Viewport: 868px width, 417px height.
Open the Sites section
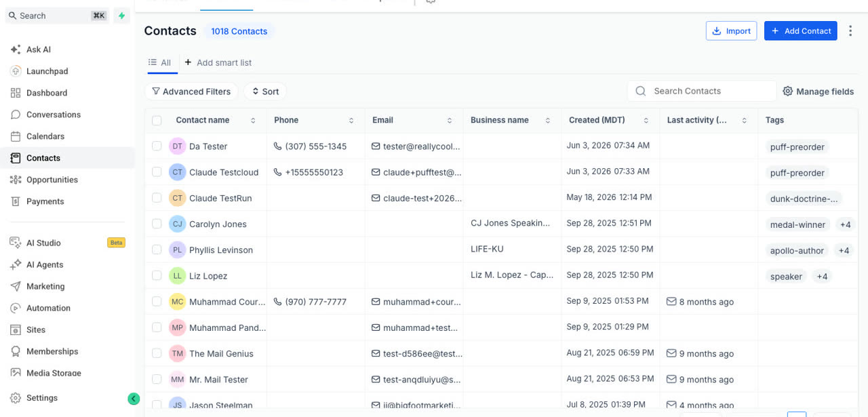(x=36, y=330)
